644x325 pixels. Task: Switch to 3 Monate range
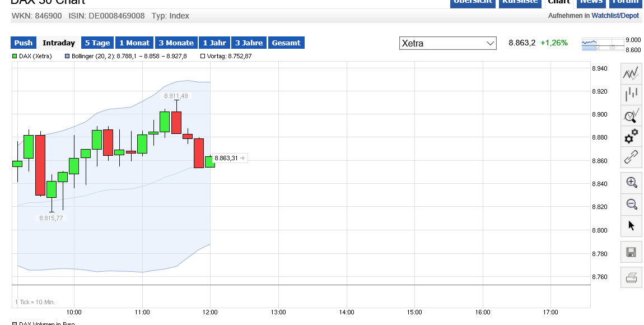coord(176,43)
